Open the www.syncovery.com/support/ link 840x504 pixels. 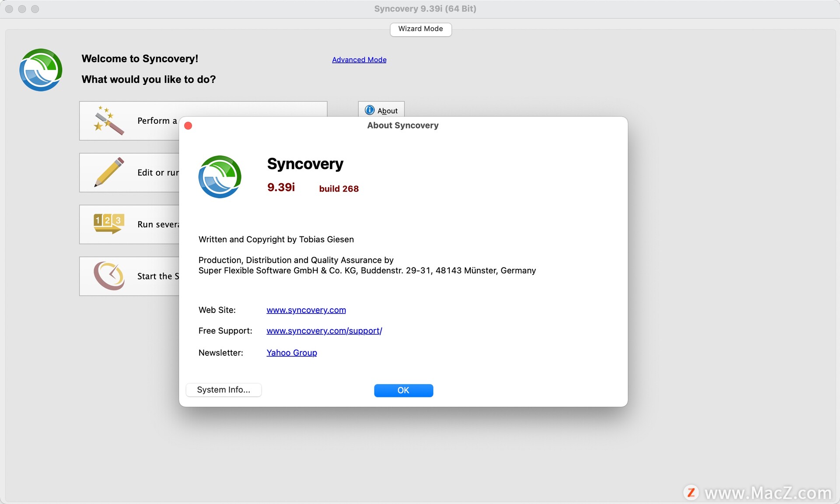[324, 331]
